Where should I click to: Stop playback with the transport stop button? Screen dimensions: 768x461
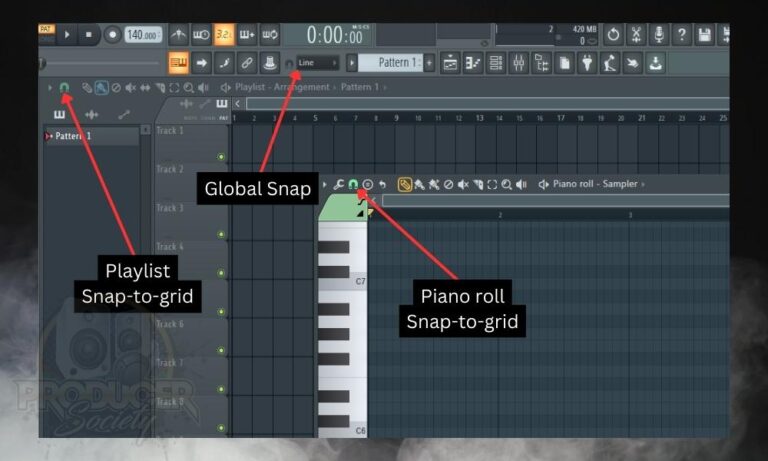pos(88,35)
